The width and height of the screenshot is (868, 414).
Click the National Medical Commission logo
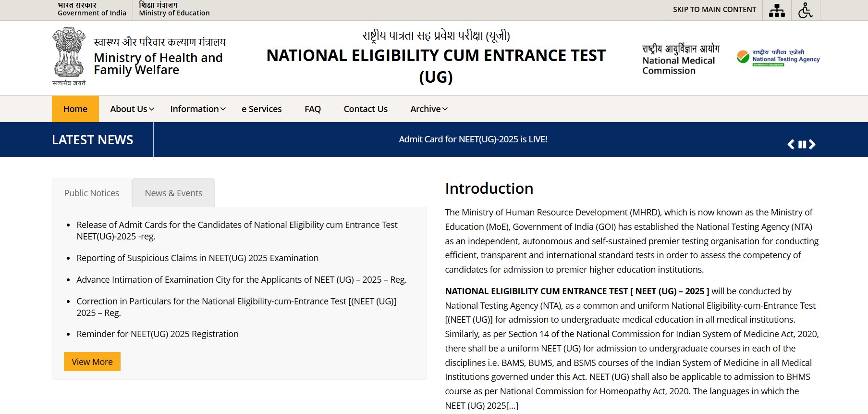pos(681,59)
